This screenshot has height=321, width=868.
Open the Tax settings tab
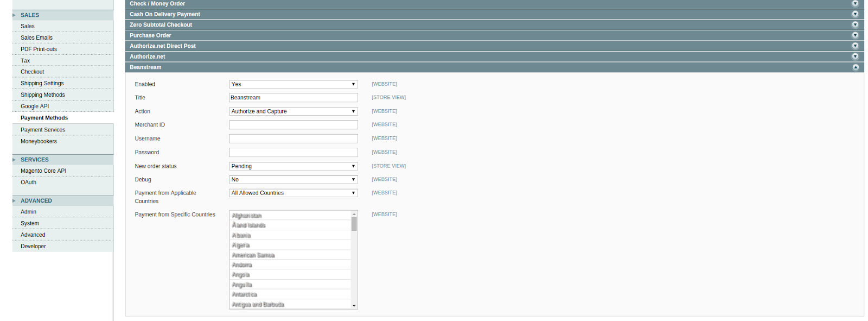click(x=63, y=60)
